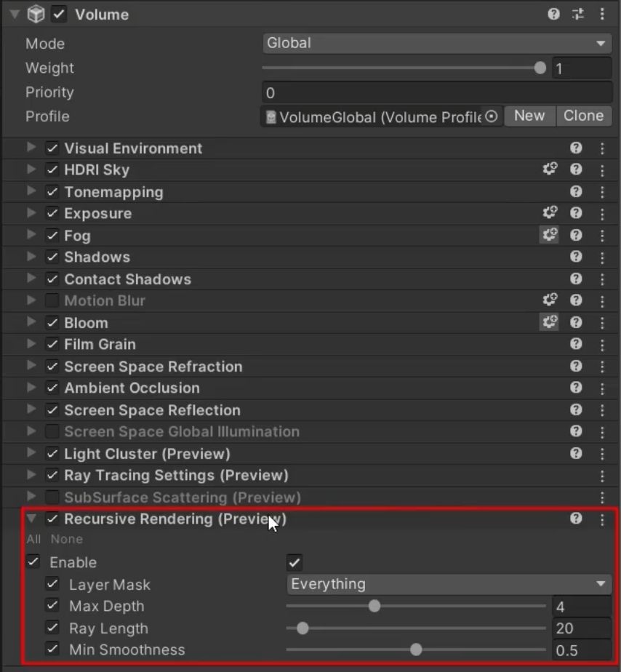621x672 pixels.
Task: Expand Ray Tracing Settings section
Action: click(x=31, y=475)
